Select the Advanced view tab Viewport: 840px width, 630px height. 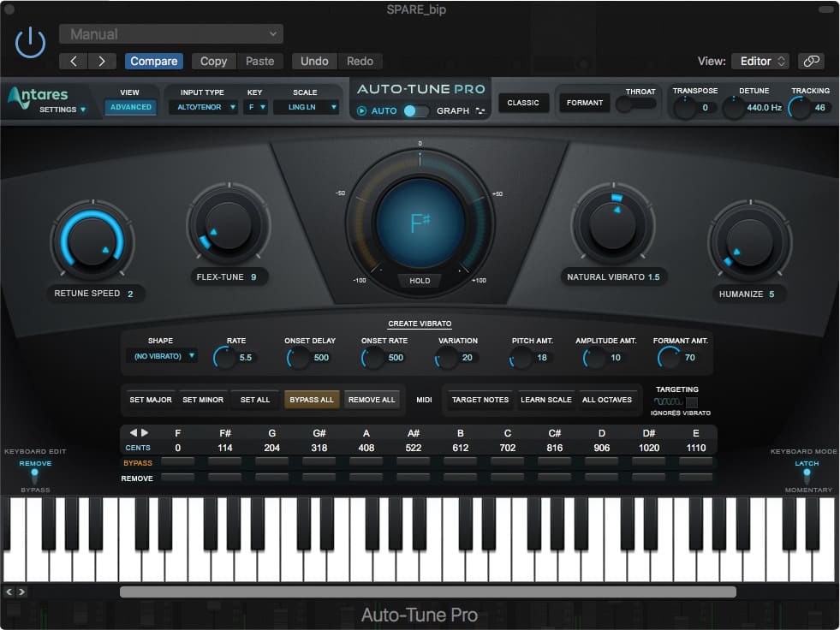[x=131, y=107]
